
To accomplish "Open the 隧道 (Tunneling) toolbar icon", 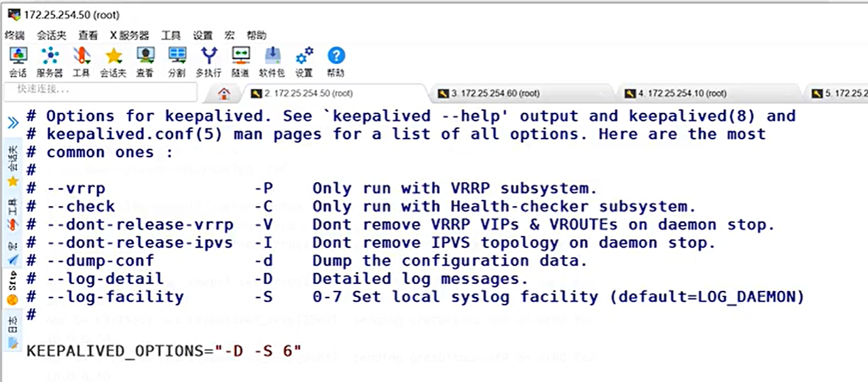I will (x=240, y=62).
